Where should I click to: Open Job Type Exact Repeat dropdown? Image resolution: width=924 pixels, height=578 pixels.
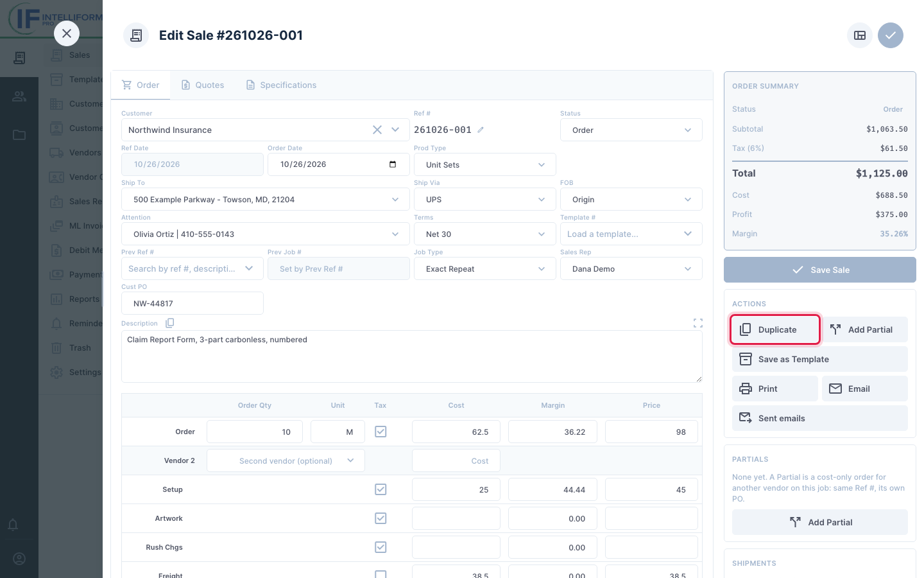pyautogui.click(x=485, y=268)
